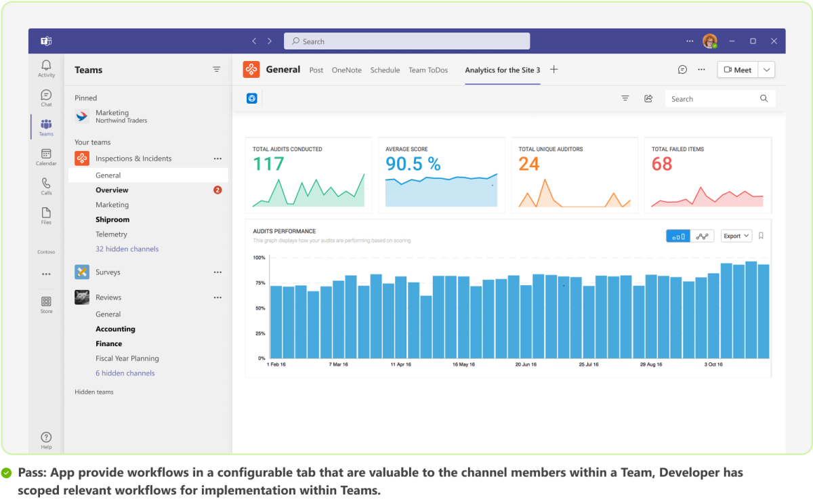Reveal the 6 hidden channels under Reviews
The width and height of the screenshot is (813, 504).
click(x=125, y=373)
